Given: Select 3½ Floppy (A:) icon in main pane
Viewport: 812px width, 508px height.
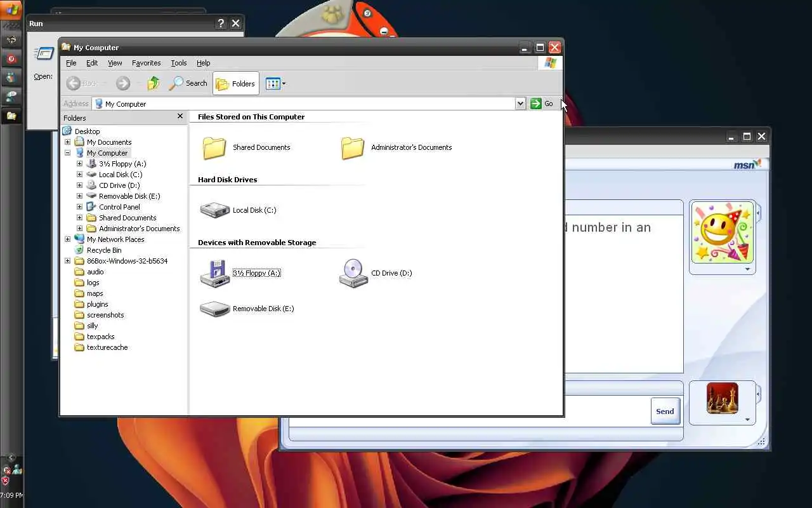Looking at the screenshot, I should click(214, 273).
